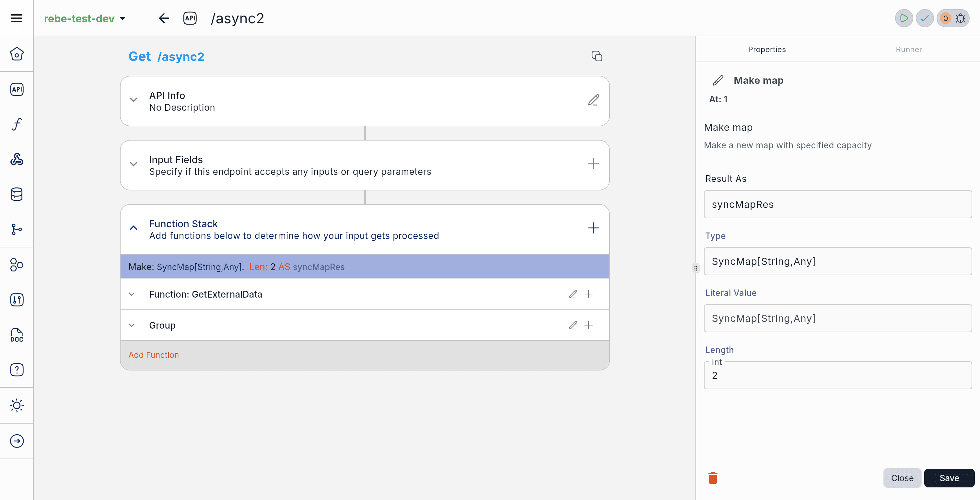Expand the Function: GetExternalData row
Image resolution: width=980 pixels, height=500 pixels.
132,294
